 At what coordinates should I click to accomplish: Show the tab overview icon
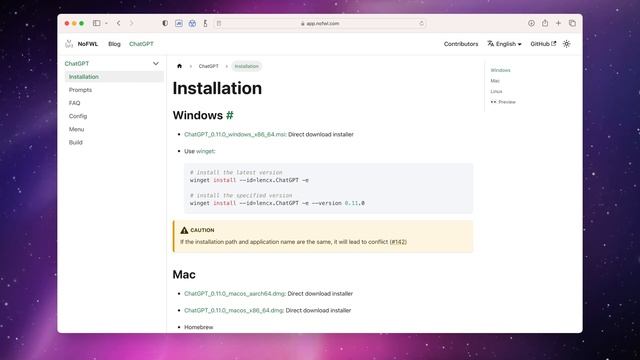click(x=572, y=23)
